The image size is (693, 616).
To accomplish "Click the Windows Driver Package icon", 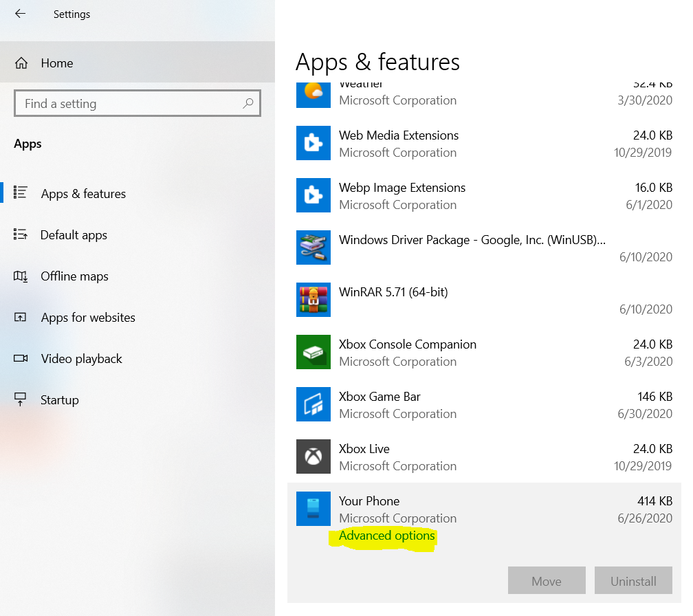I will (x=313, y=247).
